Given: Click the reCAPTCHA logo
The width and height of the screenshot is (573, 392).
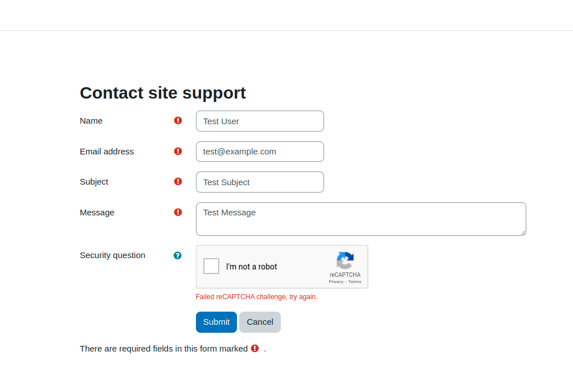Looking at the screenshot, I should point(345,260).
